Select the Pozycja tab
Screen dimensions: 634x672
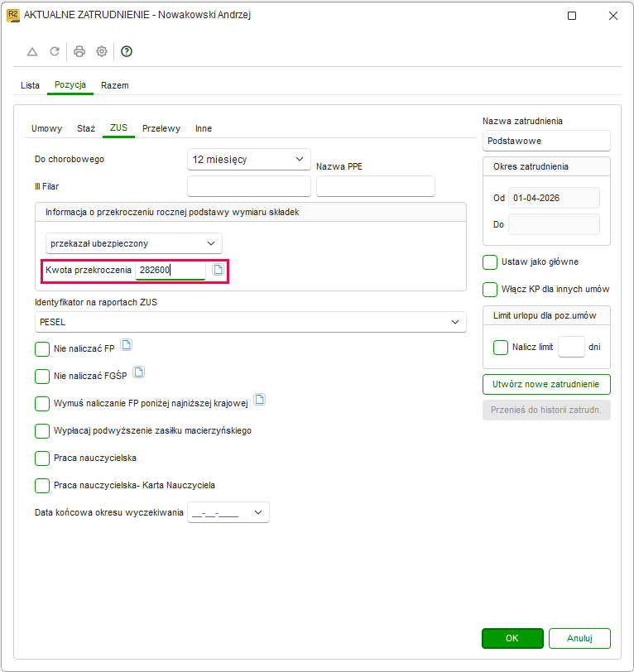(70, 85)
